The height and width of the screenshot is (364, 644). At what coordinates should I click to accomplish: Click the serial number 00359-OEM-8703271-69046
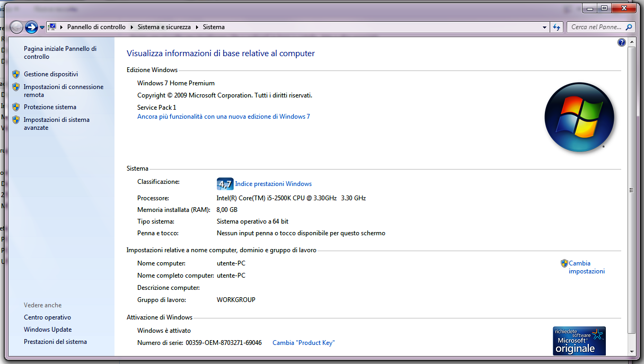tap(224, 343)
